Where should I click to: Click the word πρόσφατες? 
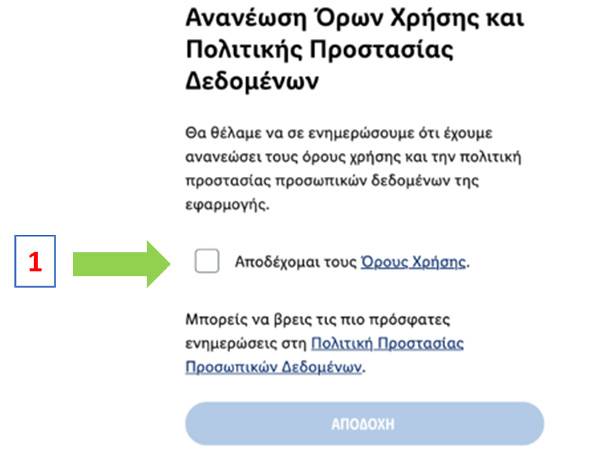409,320
